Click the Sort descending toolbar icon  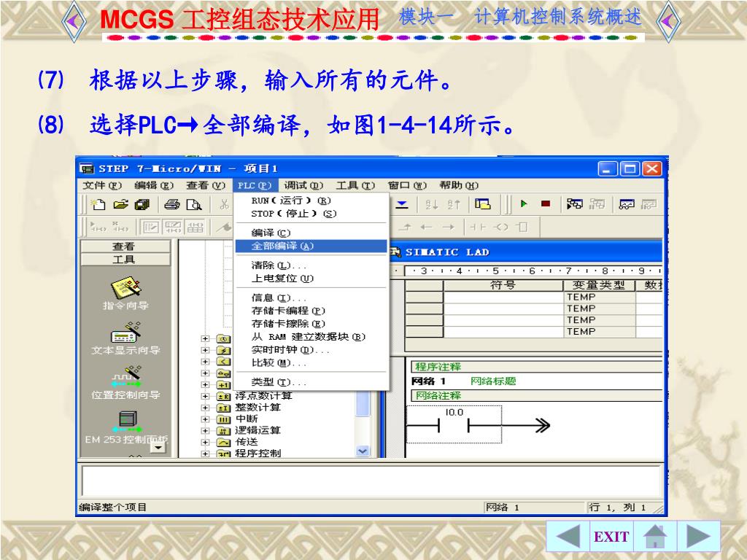pyautogui.click(x=454, y=205)
